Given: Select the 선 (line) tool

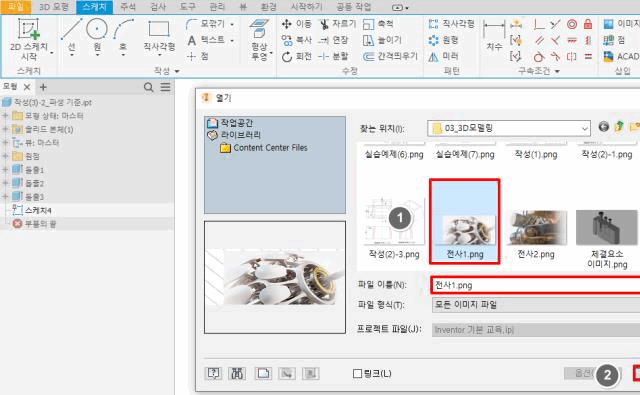Looking at the screenshot, I should 72,37.
